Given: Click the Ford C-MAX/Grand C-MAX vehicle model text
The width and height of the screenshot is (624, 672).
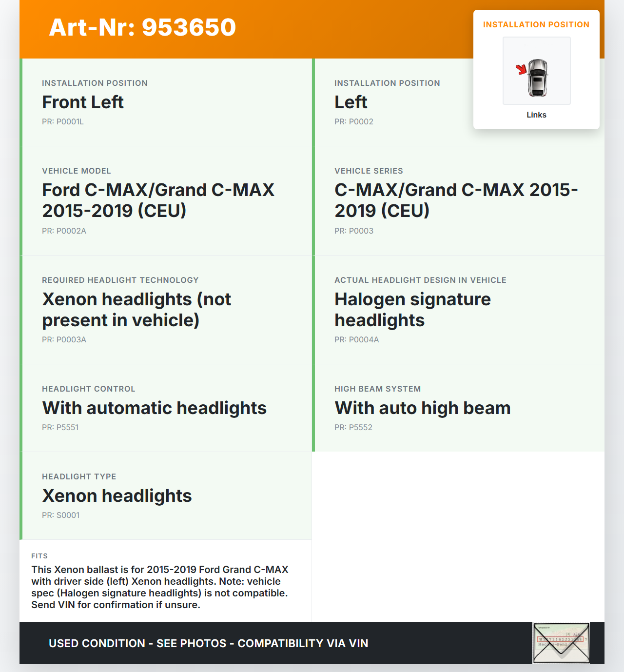Looking at the screenshot, I should pyautogui.click(x=158, y=200).
